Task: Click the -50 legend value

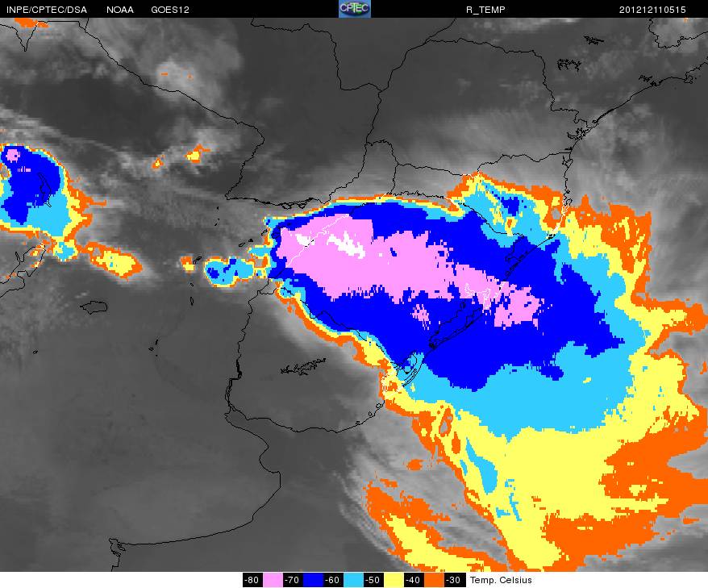Action: [x=373, y=580]
